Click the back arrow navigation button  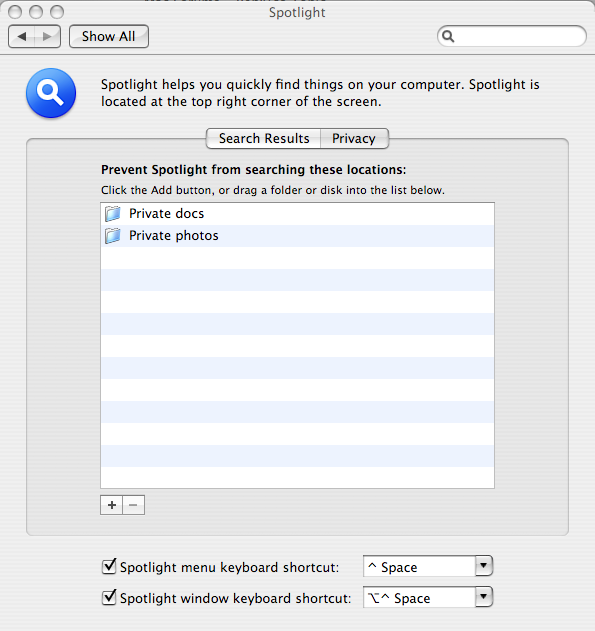pos(22,37)
